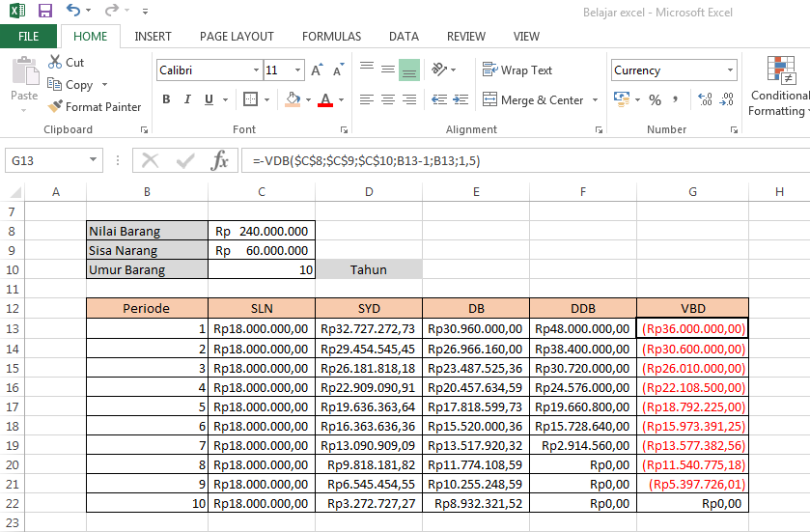The width and height of the screenshot is (810, 532).
Task: Expand the Paste options arrow
Action: 24,110
